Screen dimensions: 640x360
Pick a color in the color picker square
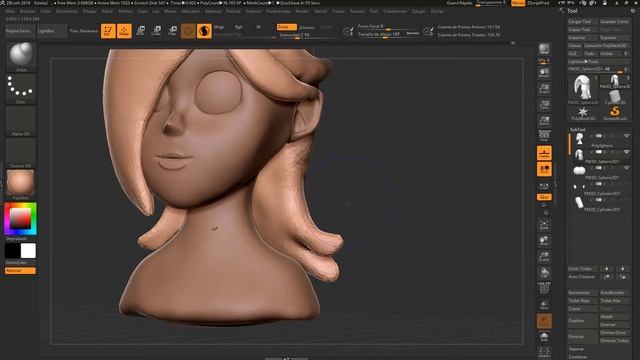click(x=20, y=218)
